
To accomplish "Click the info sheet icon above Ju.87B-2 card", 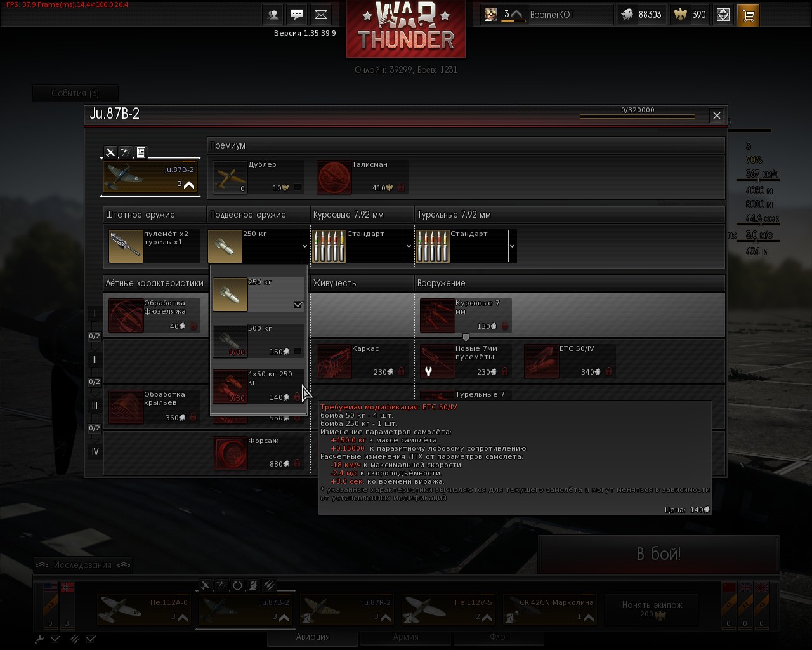I will tap(141, 152).
